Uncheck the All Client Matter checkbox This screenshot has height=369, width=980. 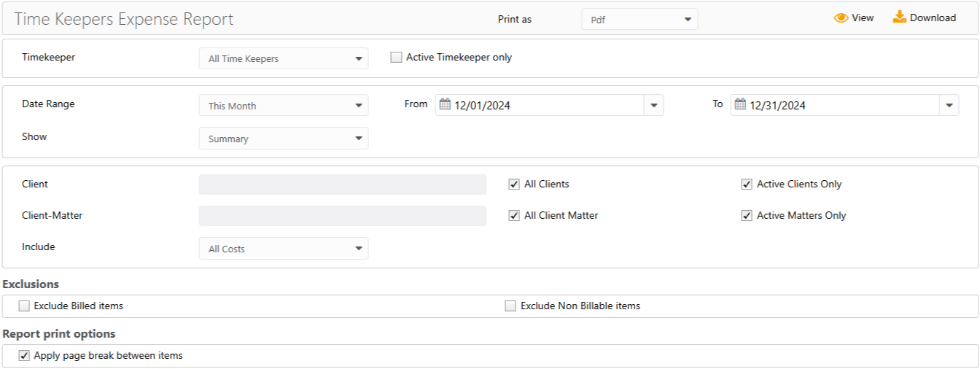coord(514,216)
